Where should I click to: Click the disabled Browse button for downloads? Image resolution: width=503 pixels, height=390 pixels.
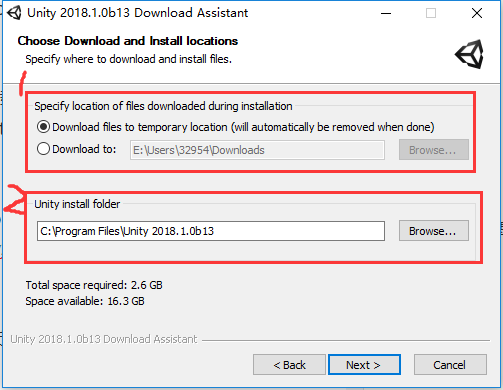click(x=434, y=150)
